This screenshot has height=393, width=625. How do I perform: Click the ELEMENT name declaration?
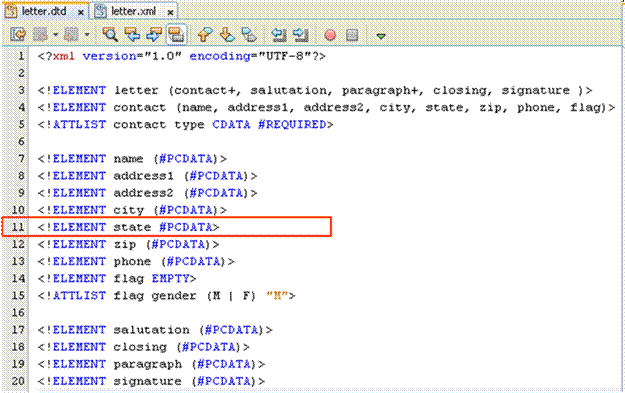[132, 159]
